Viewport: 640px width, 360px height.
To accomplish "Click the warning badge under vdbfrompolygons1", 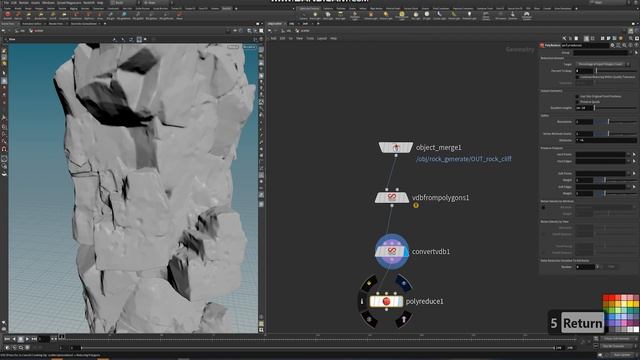I will click(416, 205).
